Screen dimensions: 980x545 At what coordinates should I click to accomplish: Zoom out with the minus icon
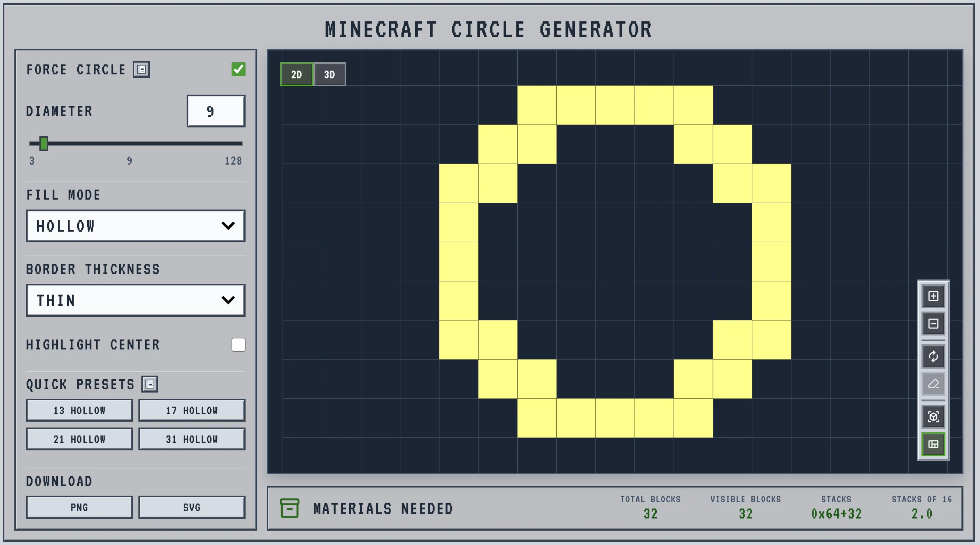click(x=933, y=324)
